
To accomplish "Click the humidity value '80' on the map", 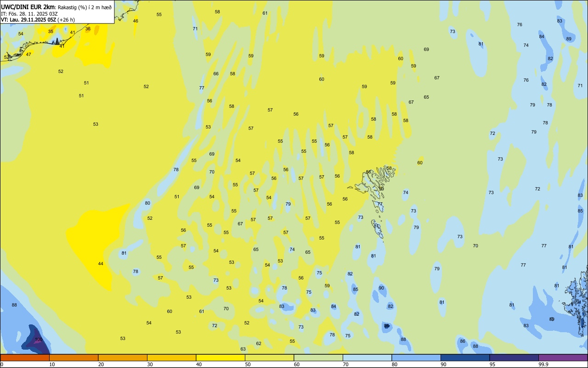I will [147, 203].
